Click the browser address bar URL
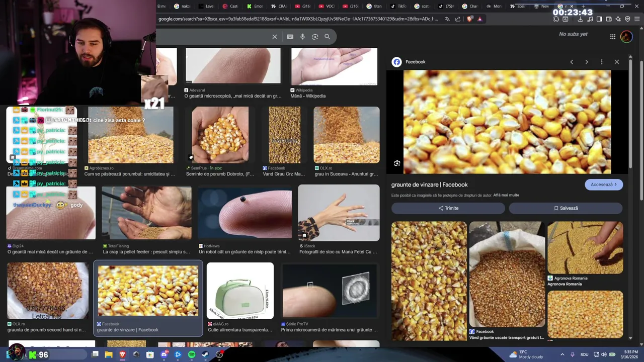Screen dimensions: 644x362 click(298, 19)
